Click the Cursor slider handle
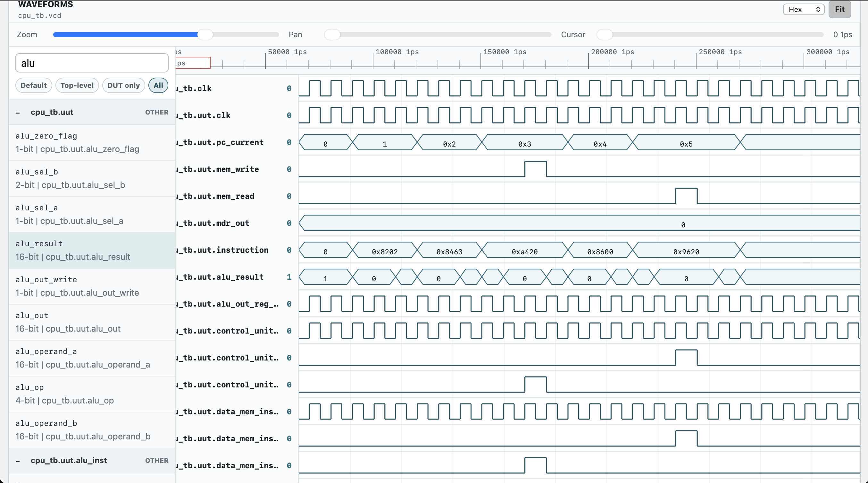This screenshot has height=483, width=868. coord(605,34)
